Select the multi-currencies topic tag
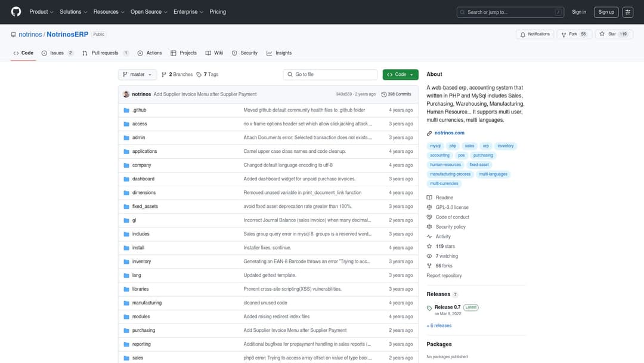This screenshot has height=363, width=644. (444, 184)
